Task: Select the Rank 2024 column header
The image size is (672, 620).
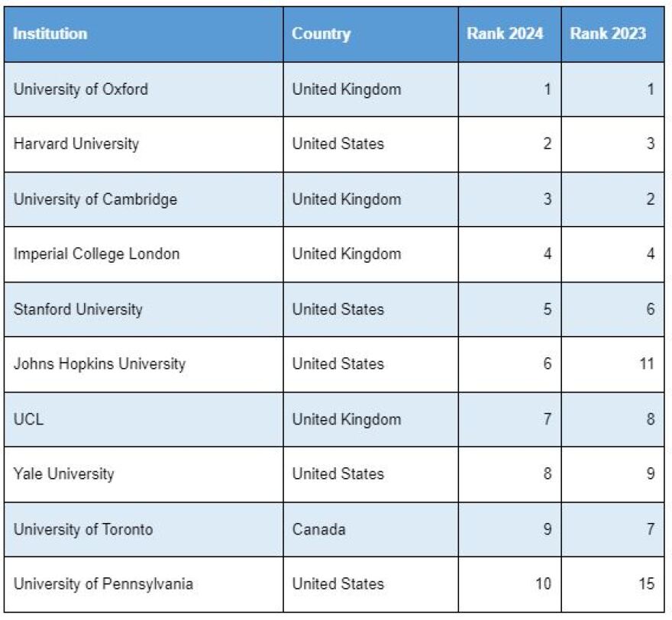Action: tap(506, 34)
